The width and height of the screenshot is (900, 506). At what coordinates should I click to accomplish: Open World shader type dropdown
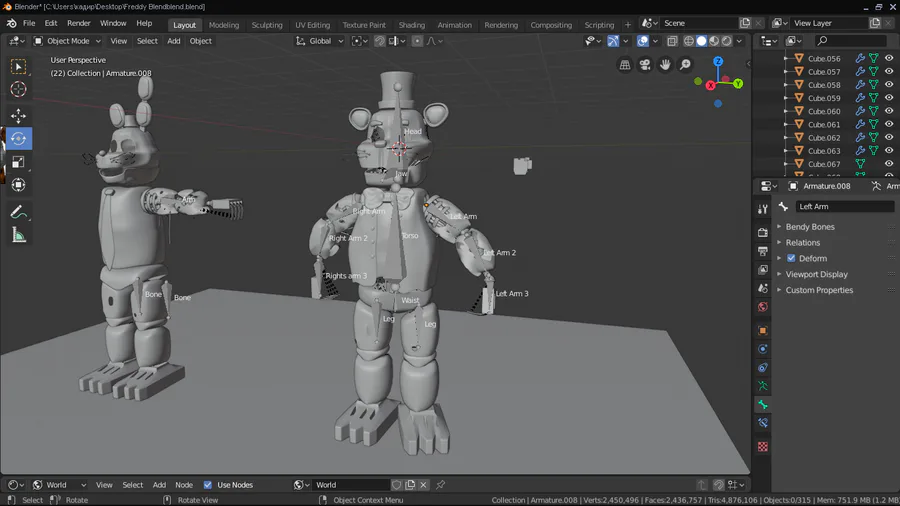click(x=60, y=485)
